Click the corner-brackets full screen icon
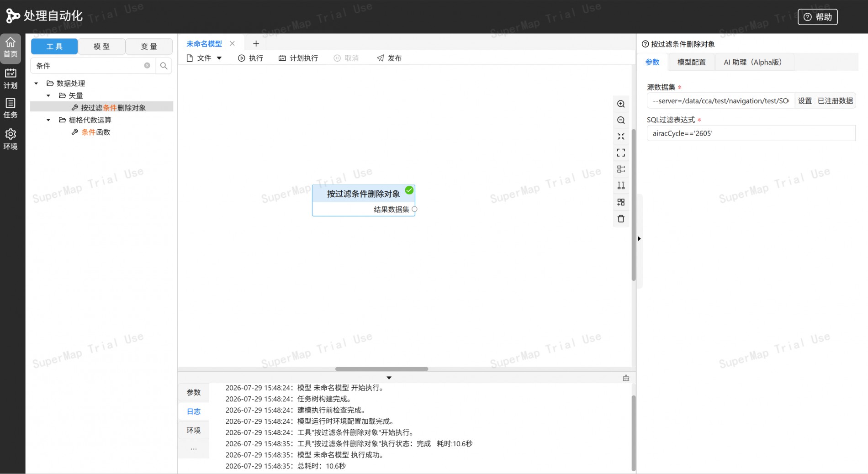This screenshot has height=474, width=868. click(x=621, y=153)
